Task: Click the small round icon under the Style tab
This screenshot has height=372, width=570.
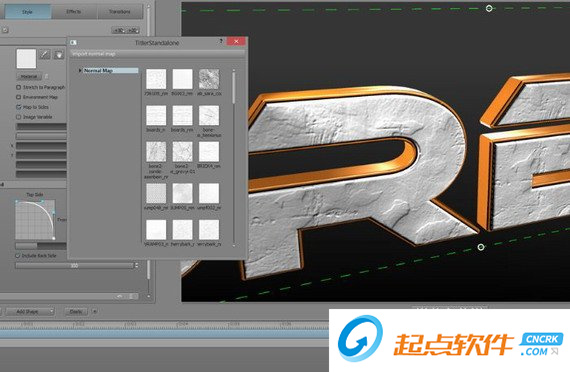Action: [5, 30]
